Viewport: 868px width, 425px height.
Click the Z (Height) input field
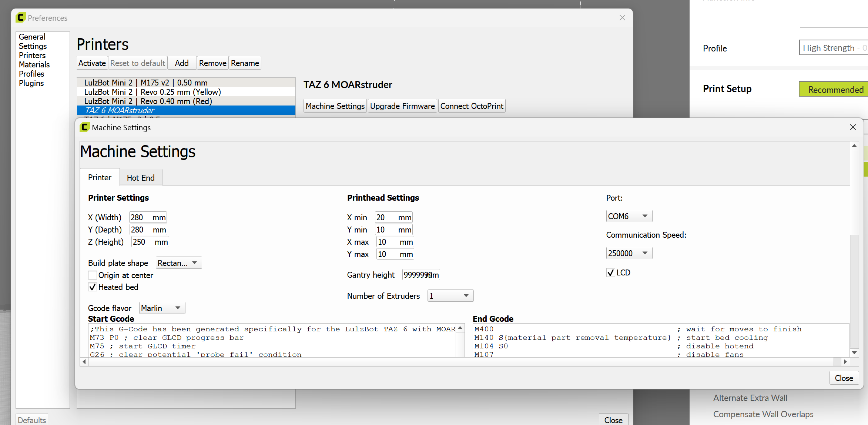(x=150, y=242)
